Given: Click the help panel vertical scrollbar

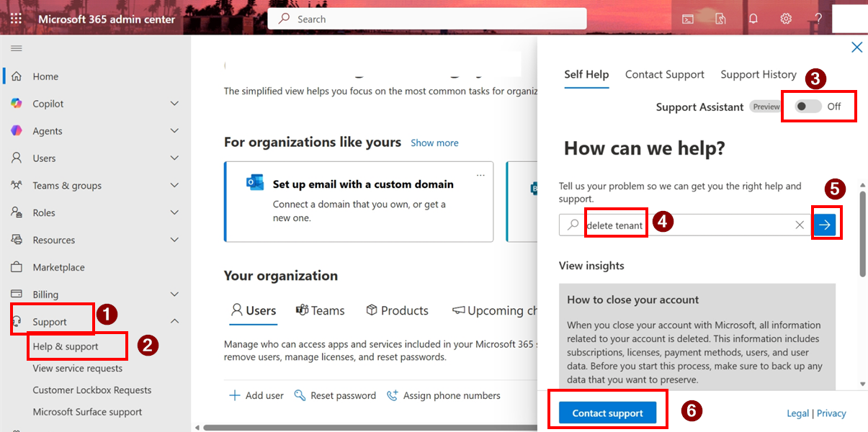Looking at the screenshot, I should click(x=863, y=234).
